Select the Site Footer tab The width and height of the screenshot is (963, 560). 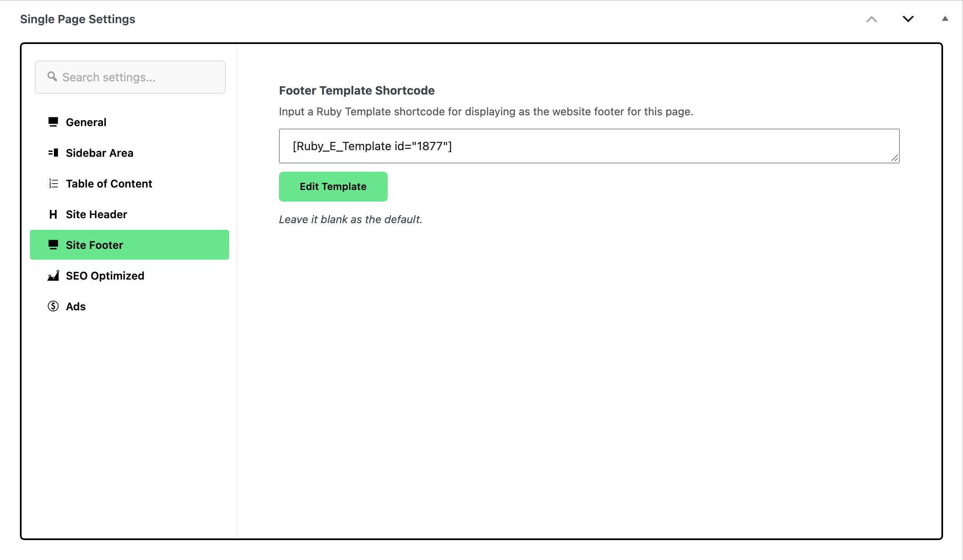(130, 245)
